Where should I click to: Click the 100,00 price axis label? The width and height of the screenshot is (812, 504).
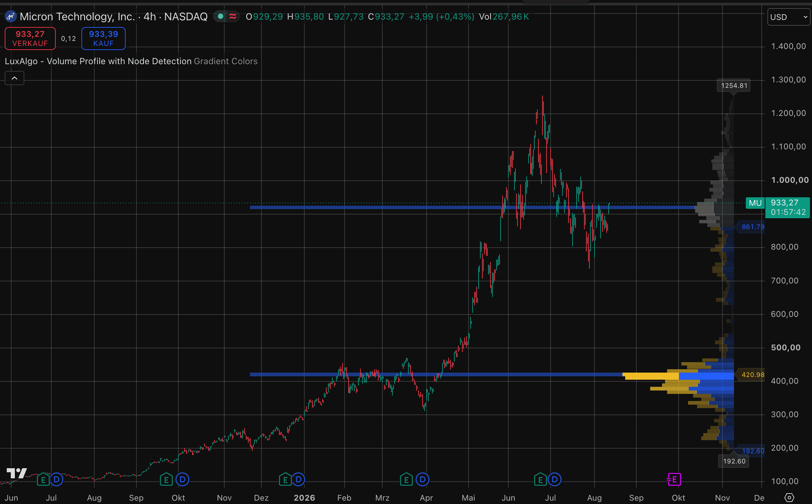(x=785, y=481)
